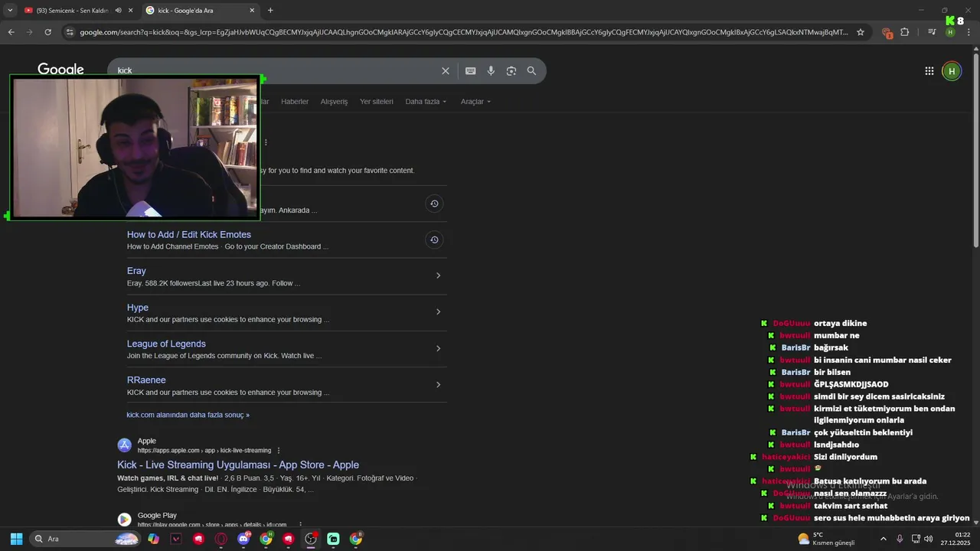Screen dimensions: 980x551
Task: Open the Google account avatar on the page
Action: [x=952, y=71]
